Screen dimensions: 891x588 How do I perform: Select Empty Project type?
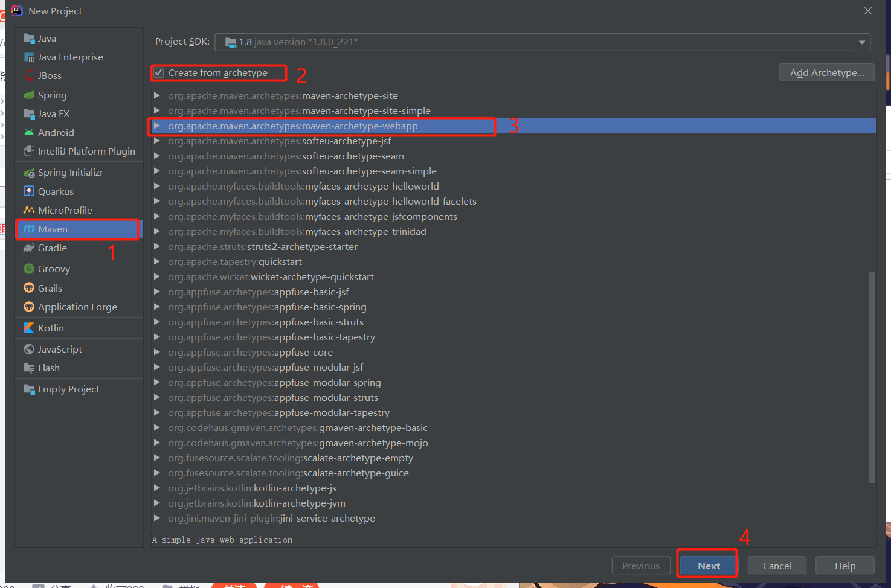click(x=79, y=389)
